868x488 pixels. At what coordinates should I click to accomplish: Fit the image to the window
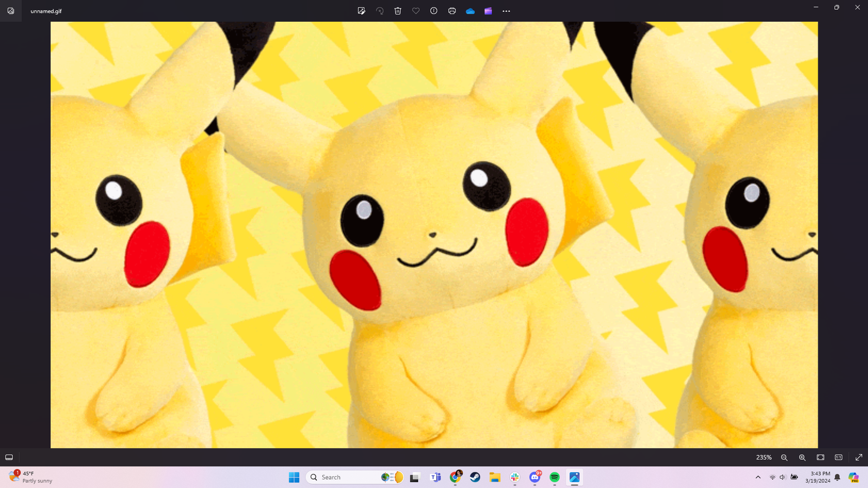tap(820, 457)
